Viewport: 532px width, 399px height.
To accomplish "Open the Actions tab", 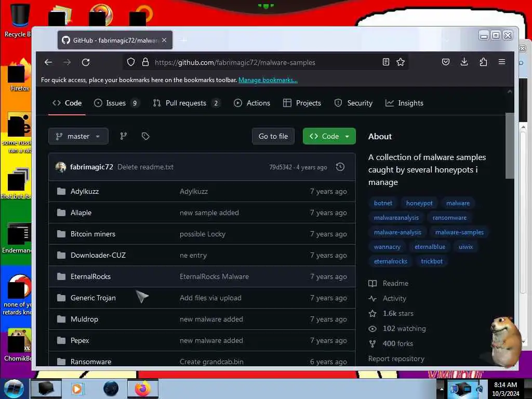I will [x=252, y=103].
